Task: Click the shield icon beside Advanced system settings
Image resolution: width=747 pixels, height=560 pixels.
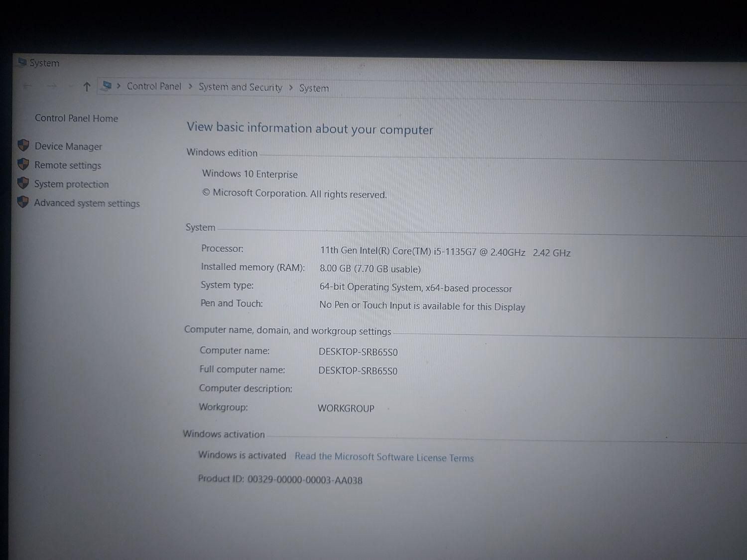Action: click(x=22, y=202)
